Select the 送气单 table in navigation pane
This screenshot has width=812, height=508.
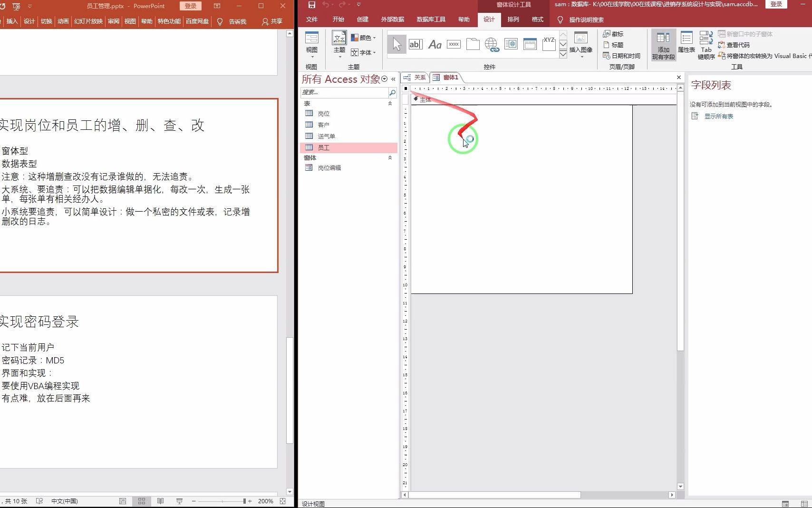[349, 136]
